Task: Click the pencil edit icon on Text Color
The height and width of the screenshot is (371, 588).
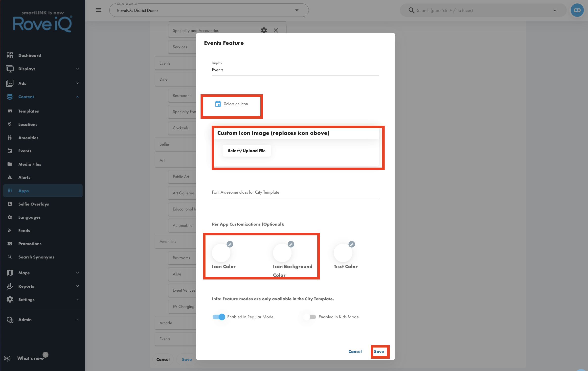Action: pos(352,244)
